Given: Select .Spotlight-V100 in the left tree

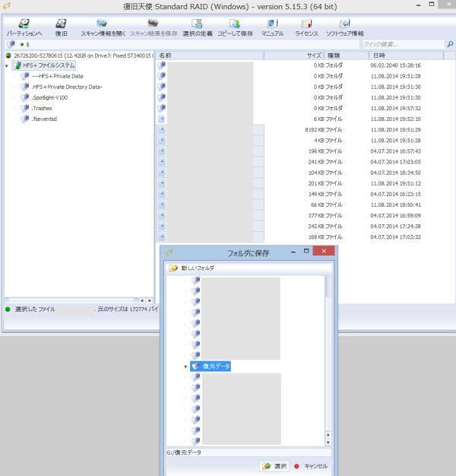Looking at the screenshot, I should pos(49,98).
